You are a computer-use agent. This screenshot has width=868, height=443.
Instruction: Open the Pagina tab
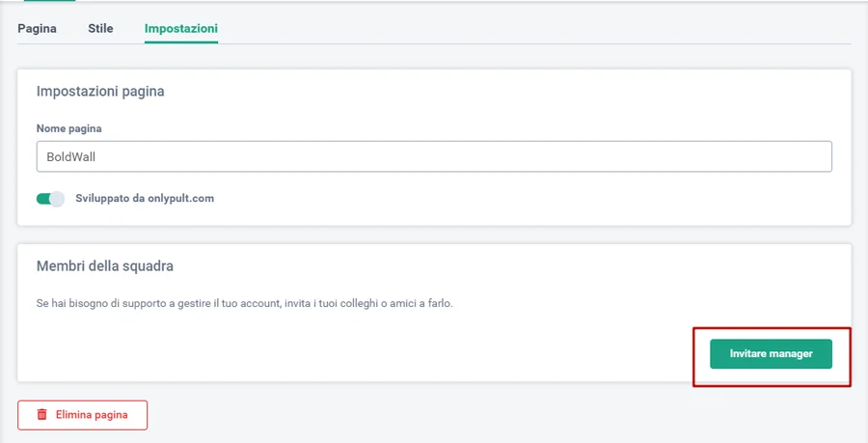37,28
